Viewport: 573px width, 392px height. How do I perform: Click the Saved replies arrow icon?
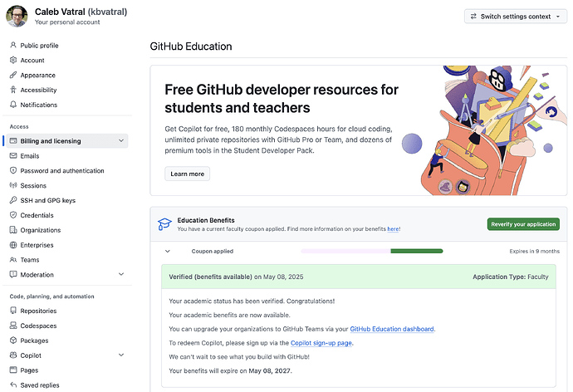pyautogui.click(x=13, y=385)
